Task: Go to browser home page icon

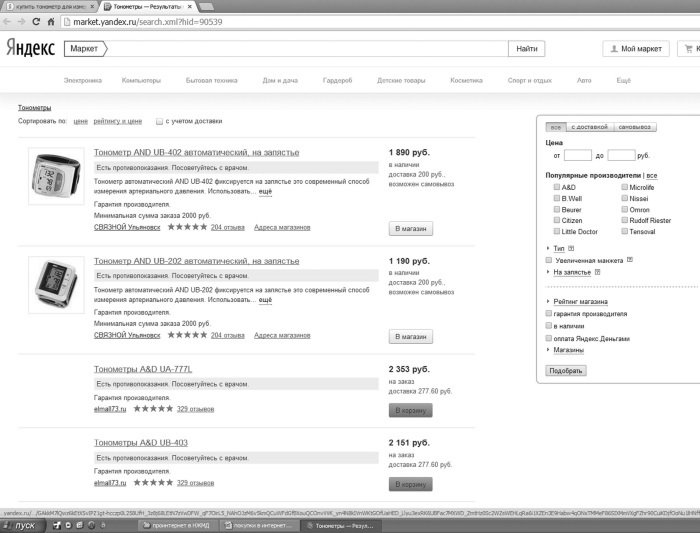Action: pos(51,21)
